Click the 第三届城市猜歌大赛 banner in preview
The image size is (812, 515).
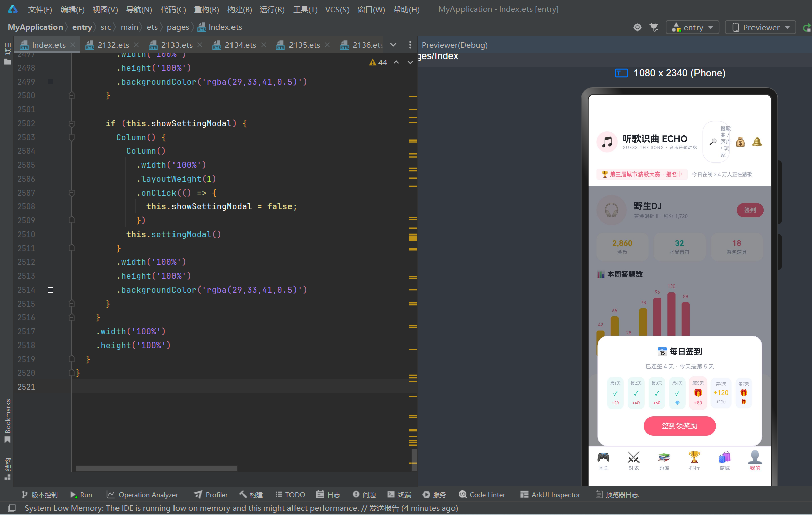pyautogui.click(x=642, y=174)
